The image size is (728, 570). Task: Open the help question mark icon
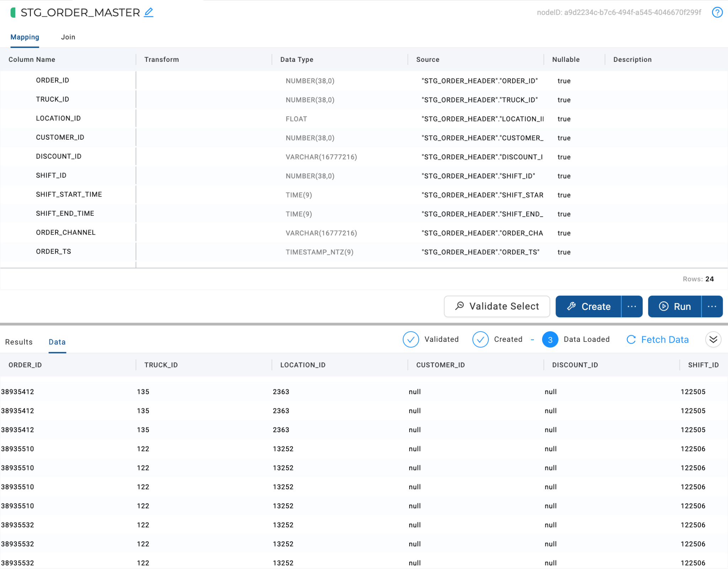tap(717, 12)
